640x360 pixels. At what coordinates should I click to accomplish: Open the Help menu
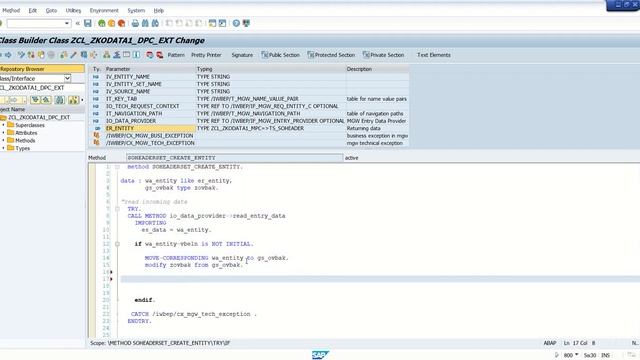pos(159,10)
